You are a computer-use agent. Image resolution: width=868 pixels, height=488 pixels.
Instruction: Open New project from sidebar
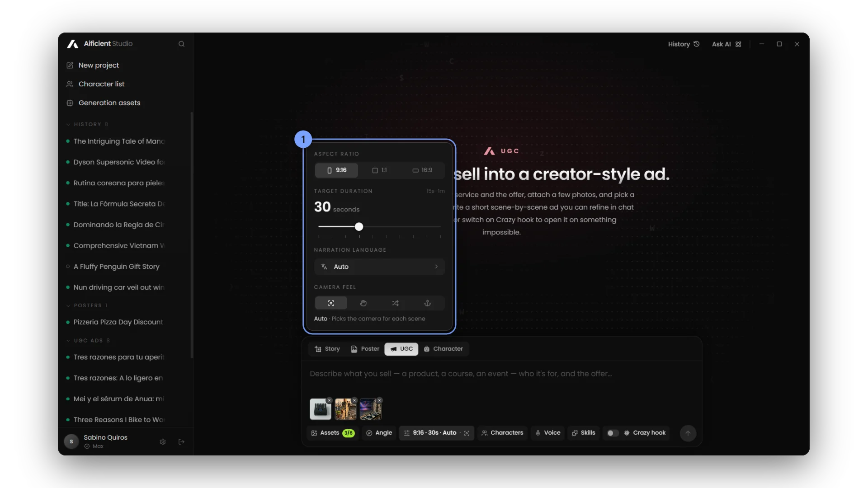[x=93, y=65]
